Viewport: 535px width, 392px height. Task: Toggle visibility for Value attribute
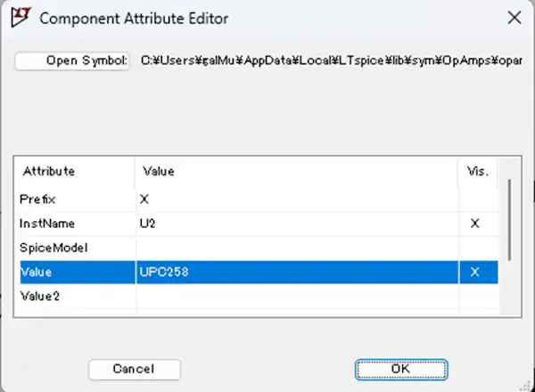pyautogui.click(x=475, y=273)
